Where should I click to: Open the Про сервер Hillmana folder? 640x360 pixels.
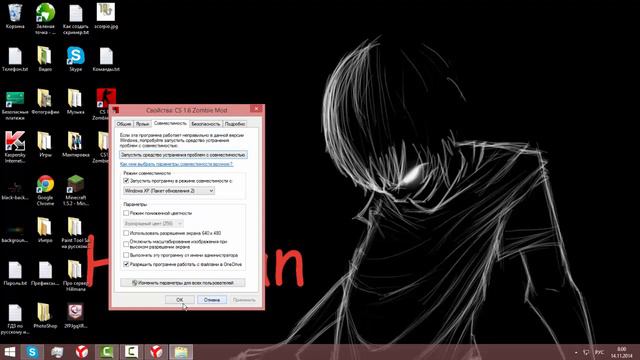point(75,270)
